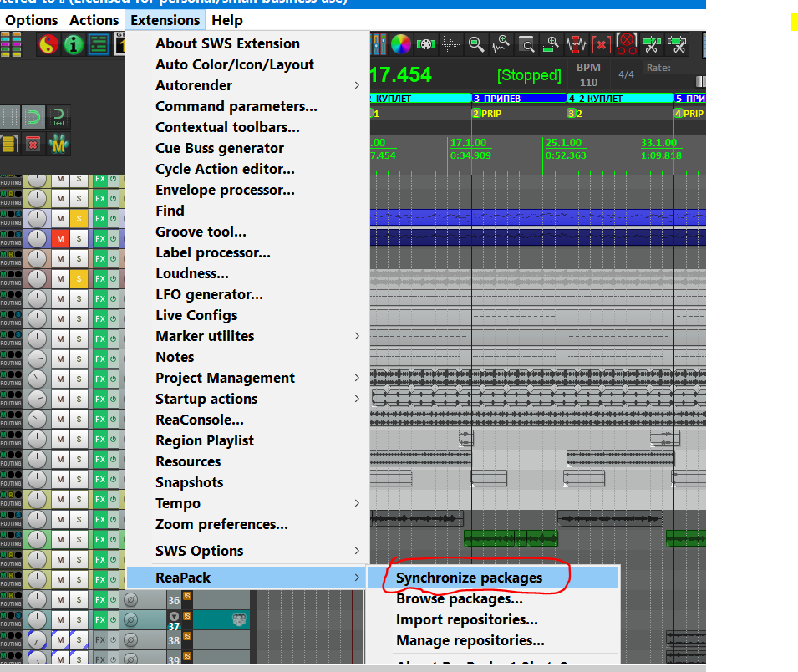Solo track 36

point(79,600)
